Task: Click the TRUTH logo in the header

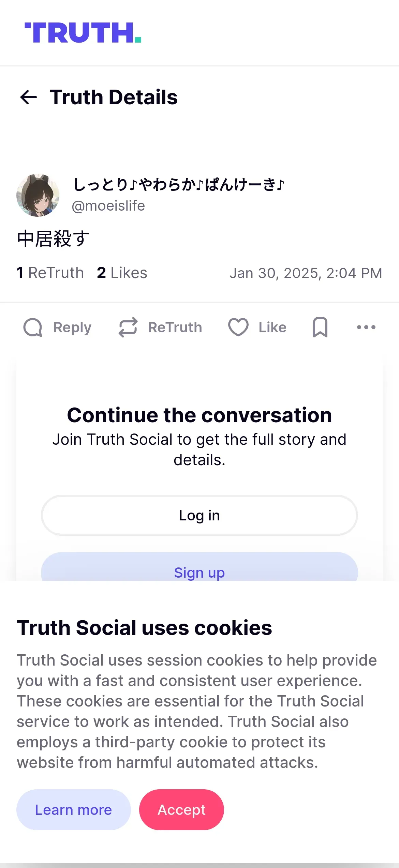Action: pyautogui.click(x=83, y=33)
